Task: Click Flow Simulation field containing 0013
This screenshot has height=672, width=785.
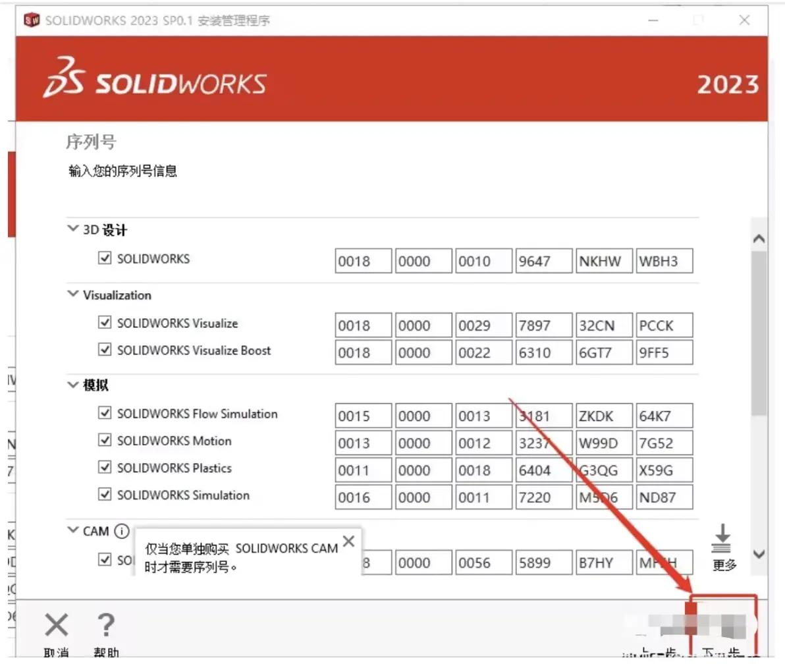Action: tap(483, 416)
